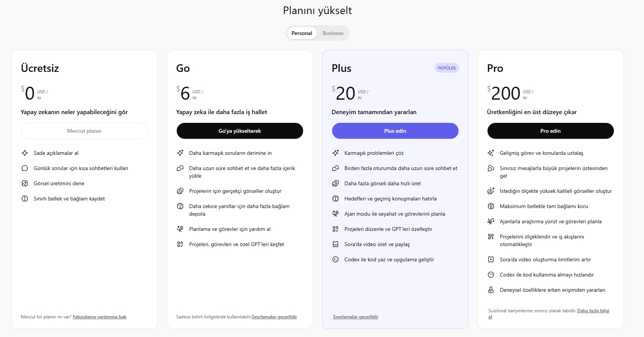The width and height of the screenshot is (644, 337).
Task: Open the 'Faturalama yardımına bak' link
Action: [x=101, y=316]
